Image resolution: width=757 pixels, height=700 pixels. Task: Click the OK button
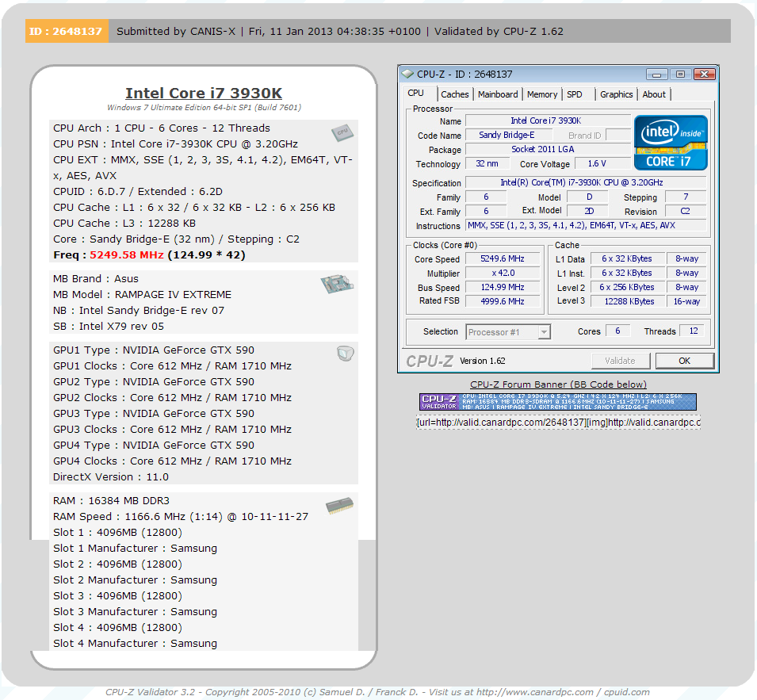684,361
